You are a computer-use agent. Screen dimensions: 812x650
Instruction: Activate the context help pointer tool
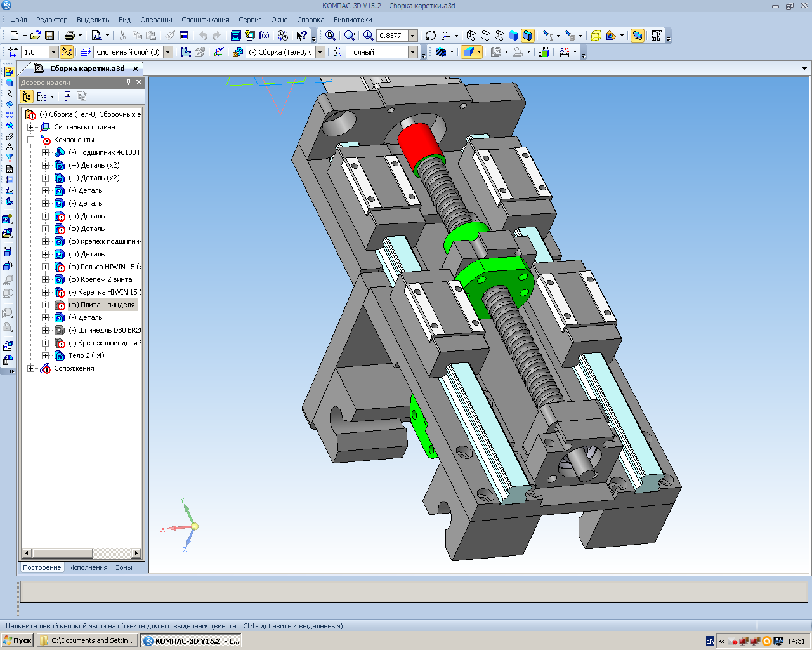tap(302, 36)
